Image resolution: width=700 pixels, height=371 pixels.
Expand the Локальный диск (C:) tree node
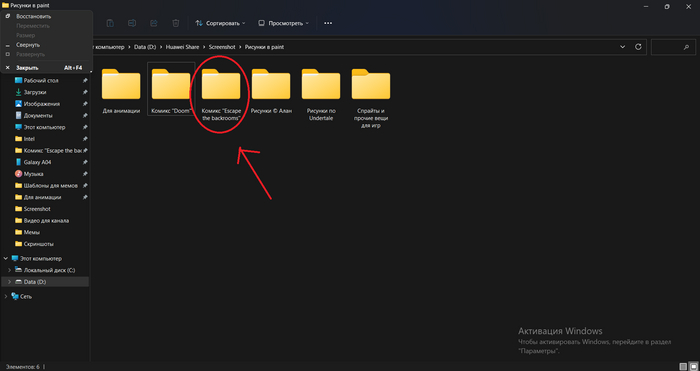tap(10, 270)
